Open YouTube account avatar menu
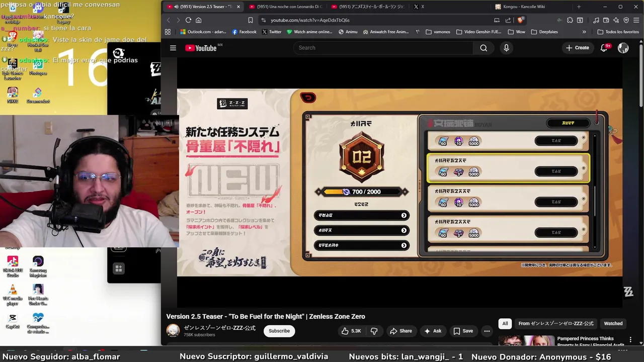The image size is (644, 362). 623,48
